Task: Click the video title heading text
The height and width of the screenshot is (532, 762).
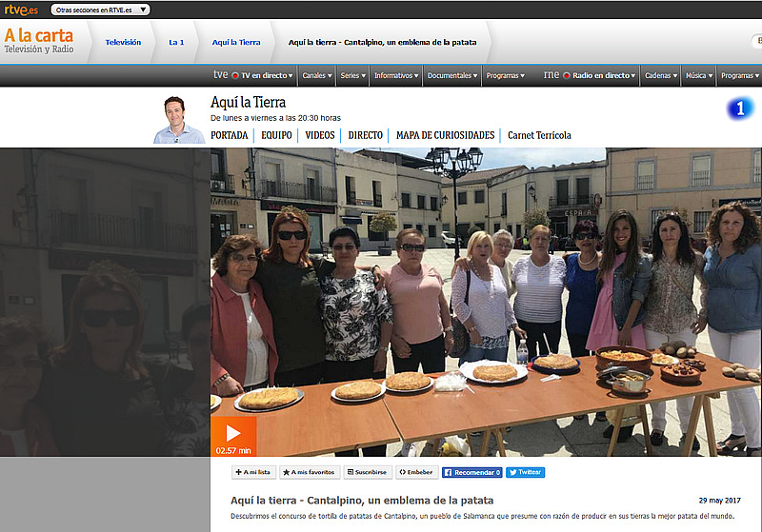Action: coord(362,500)
